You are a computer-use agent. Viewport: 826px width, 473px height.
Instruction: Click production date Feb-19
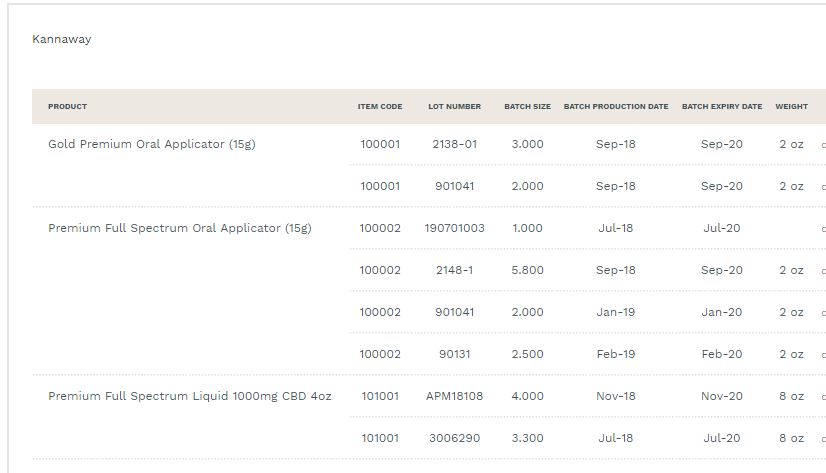coord(616,354)
